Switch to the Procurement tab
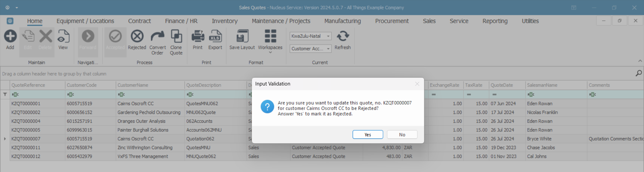This screenshot has width=644, height=172. coord(392,21)
